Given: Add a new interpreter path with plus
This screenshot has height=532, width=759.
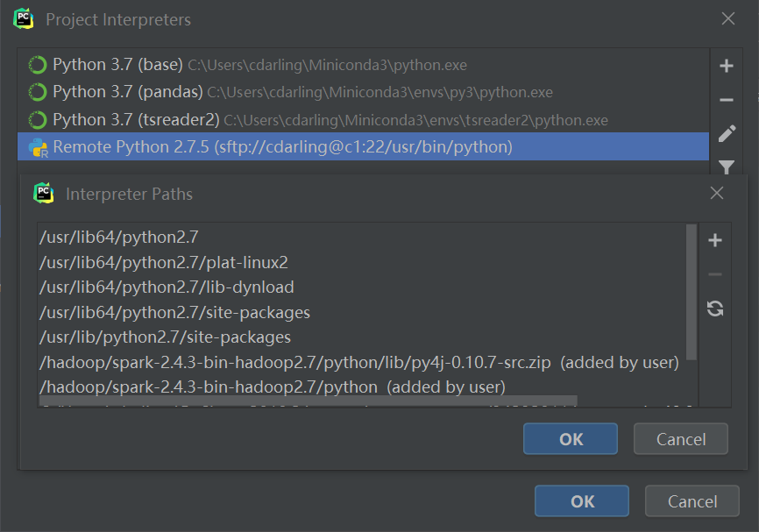Looking at the screenshot, I should [x=714, y=240].
